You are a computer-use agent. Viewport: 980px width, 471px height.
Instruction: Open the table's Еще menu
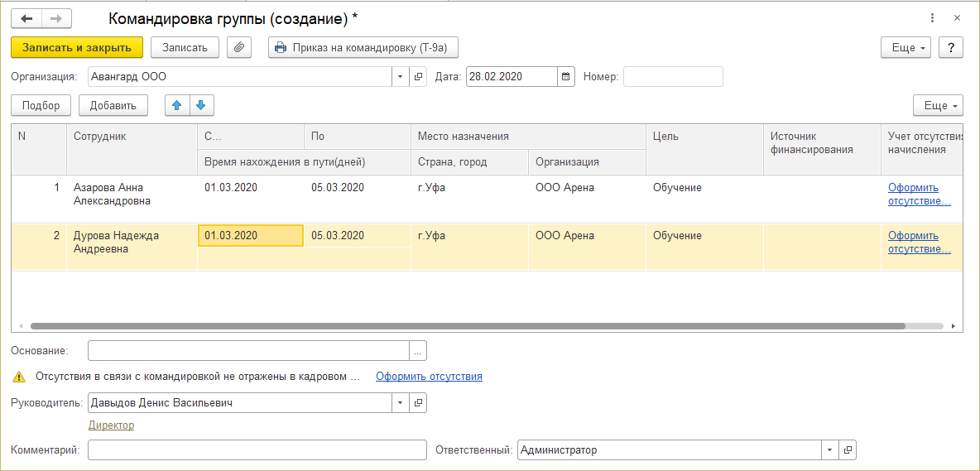point(938,105)
